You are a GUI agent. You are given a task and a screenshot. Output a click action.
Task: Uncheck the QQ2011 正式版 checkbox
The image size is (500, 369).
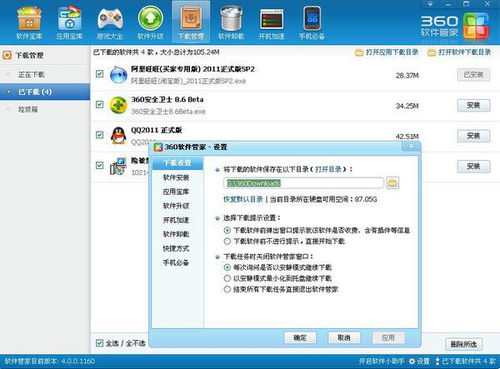(99, 135)
